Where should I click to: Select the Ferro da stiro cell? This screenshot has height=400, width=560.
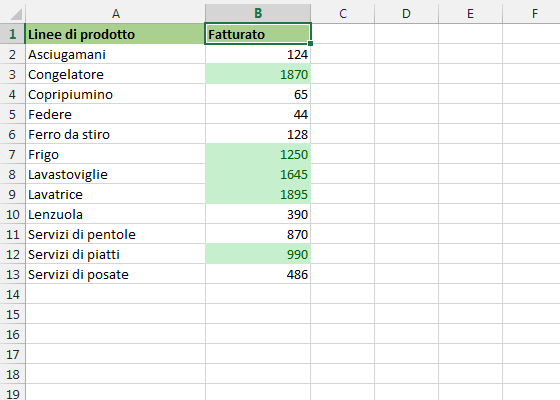click(115, 134)
